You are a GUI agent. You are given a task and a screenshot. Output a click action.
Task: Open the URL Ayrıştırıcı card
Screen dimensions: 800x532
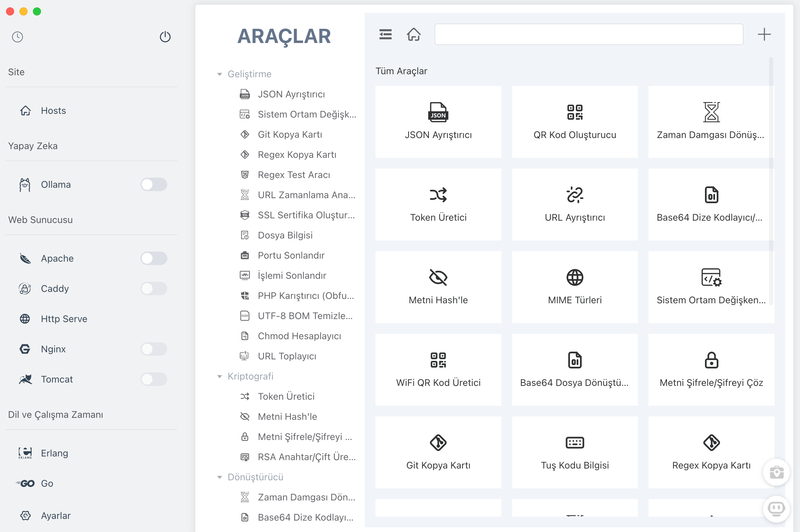coord(575,205)
